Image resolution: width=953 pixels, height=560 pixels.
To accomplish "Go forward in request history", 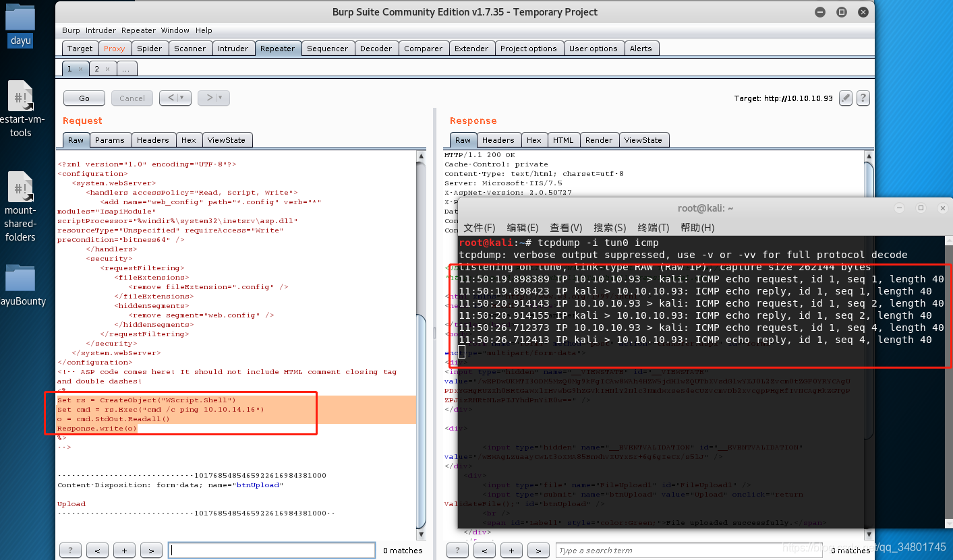I will point(214,98).
